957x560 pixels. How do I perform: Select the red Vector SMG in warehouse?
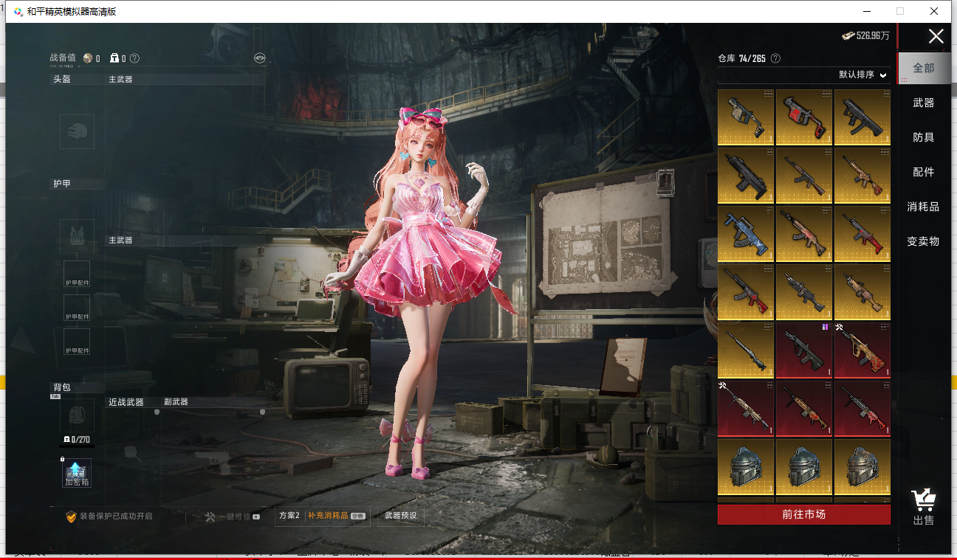pos(803,117)
